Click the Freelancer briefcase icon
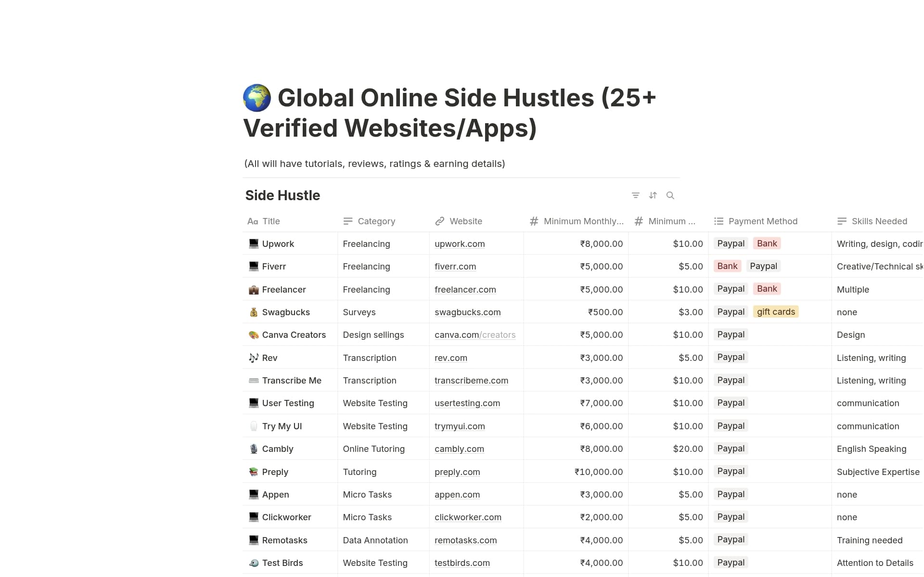The image size is (924, 577). tap(254, 289)
